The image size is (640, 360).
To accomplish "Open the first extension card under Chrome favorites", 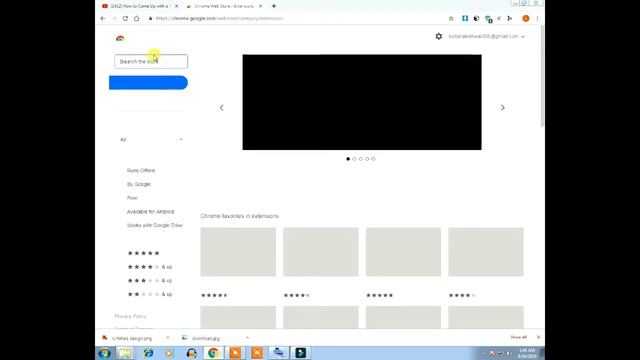I will tap(238, 252).
